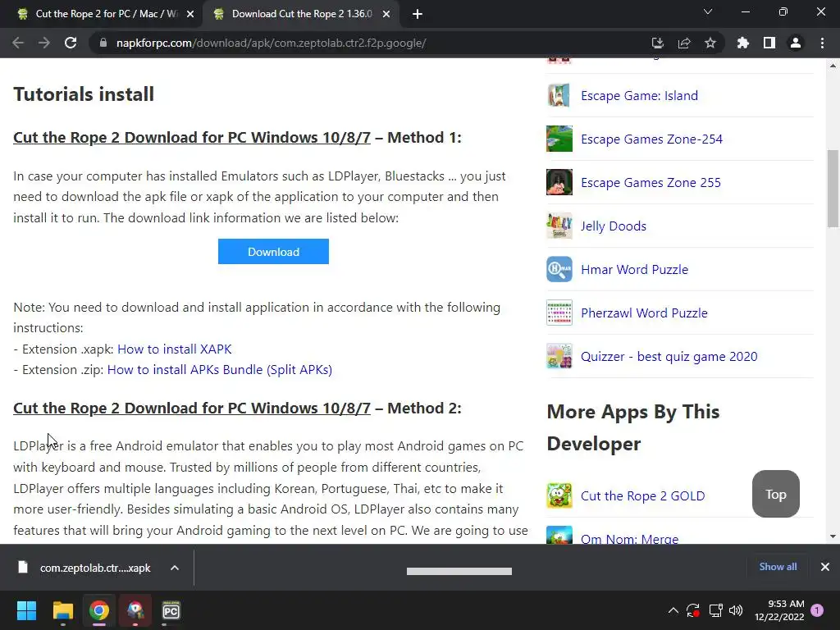Select the 'Download Cut the Rope 2 1.36.0' tab
Viewport: 840px width, 630px height.
coord(300,14)
